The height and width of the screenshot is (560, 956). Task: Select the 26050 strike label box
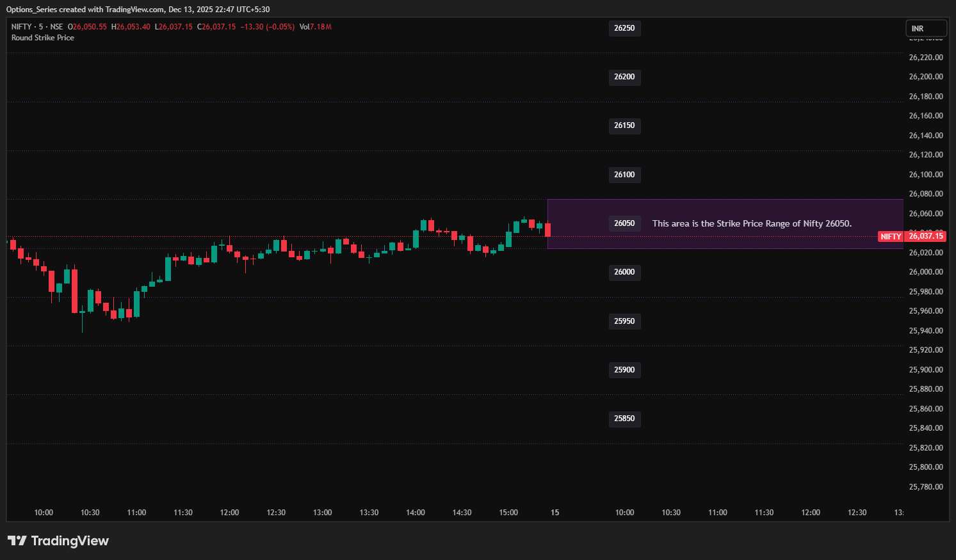click(x=624, y=223)
